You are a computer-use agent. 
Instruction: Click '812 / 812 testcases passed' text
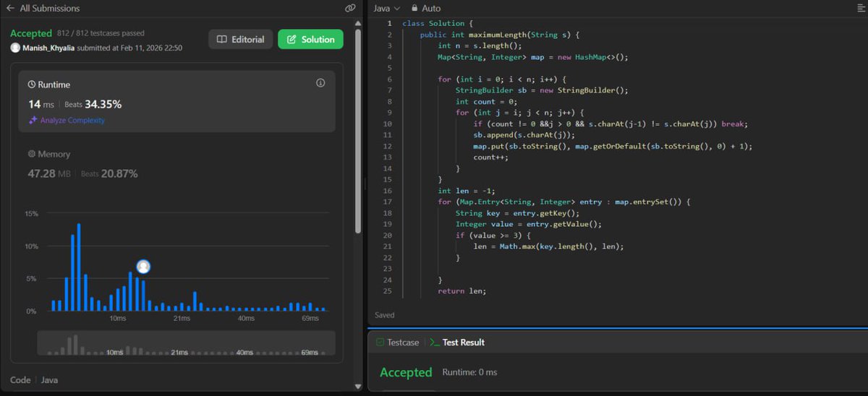(100, 33)
